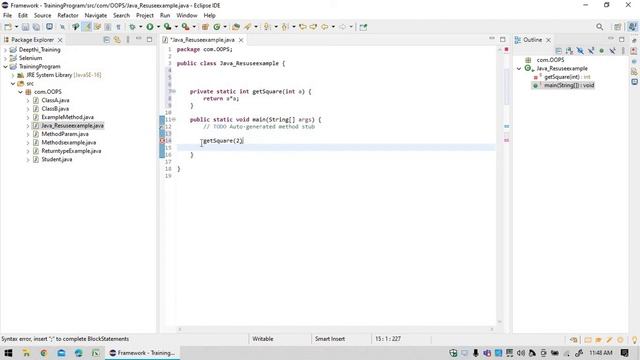Open the dropdown arrow next to Run
The height and width of the screenshot is (360, 640).
158,27
